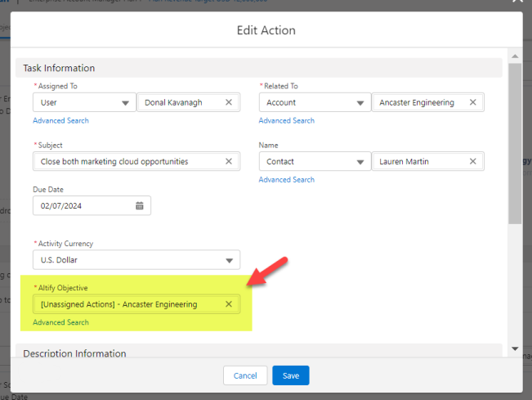Clear the Altify Objective value
The image size is (532, 400).
pyautogui.click(x=229, y=304)
